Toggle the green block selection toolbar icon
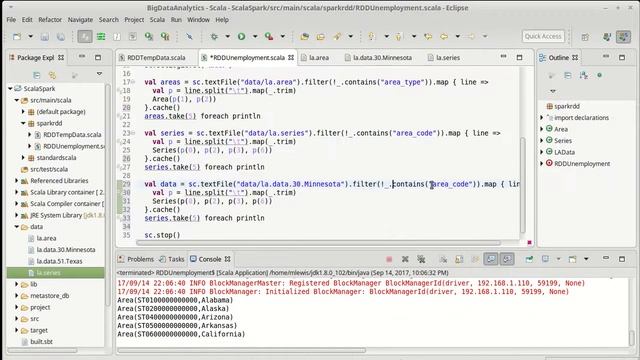The width and height of the screenshot is (640, 360). click(101, 37)
